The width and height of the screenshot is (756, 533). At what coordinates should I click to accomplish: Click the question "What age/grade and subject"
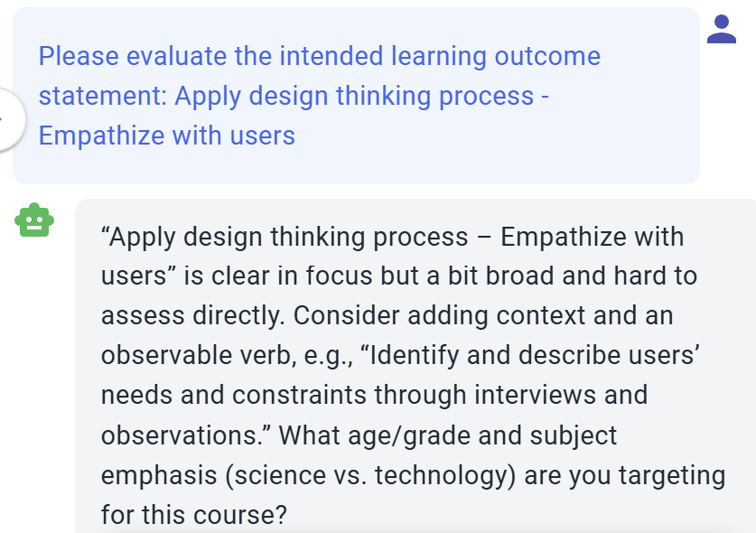447,435
